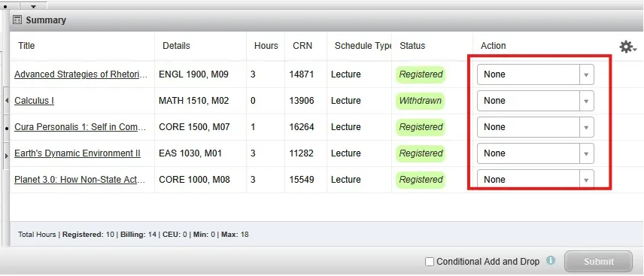Click the Submit button
Image resolution: width=644 pixels, height=276 pixels.
point(598,261)
